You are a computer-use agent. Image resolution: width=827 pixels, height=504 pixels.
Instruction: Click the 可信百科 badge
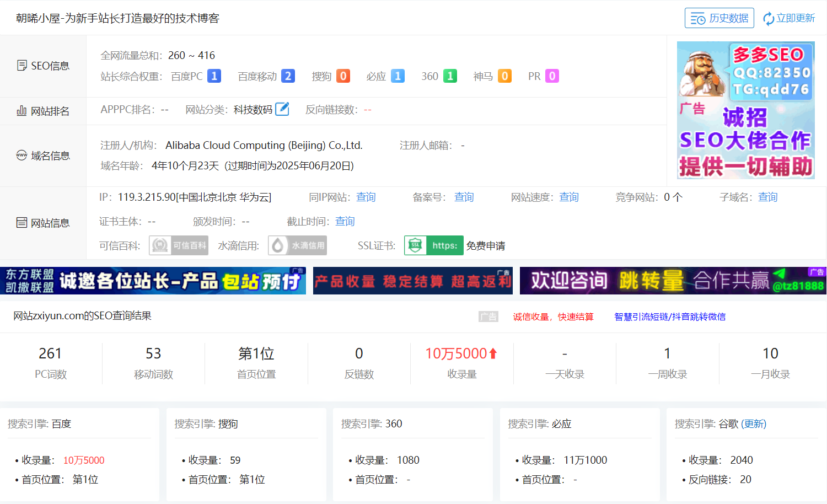(179, 245)
